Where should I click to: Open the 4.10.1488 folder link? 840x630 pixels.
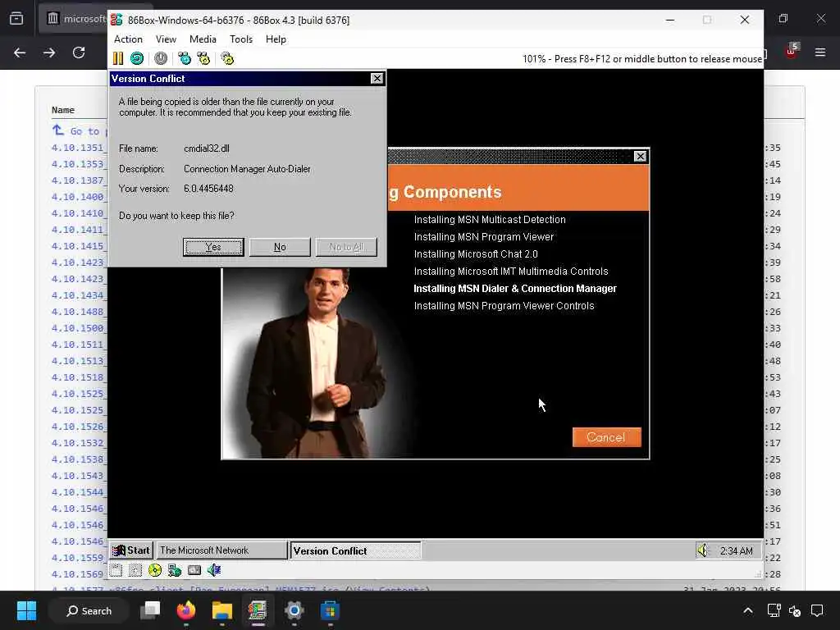click(78, 311)
